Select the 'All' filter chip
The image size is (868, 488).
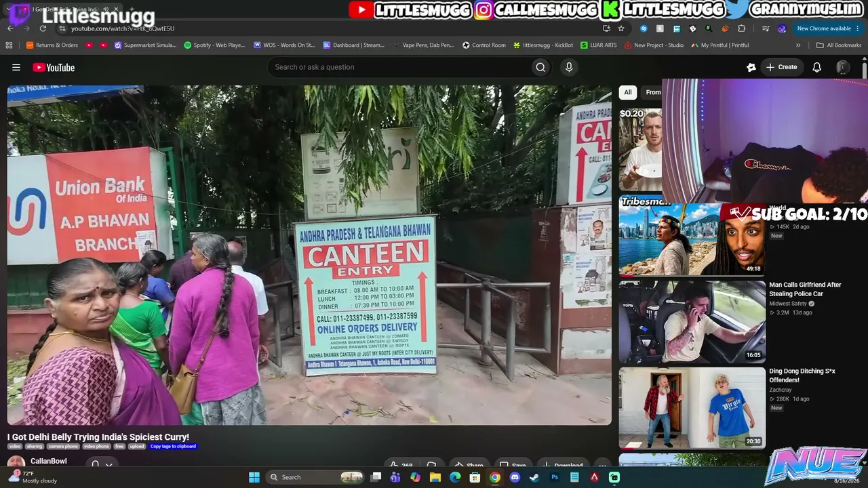(628, 92)
